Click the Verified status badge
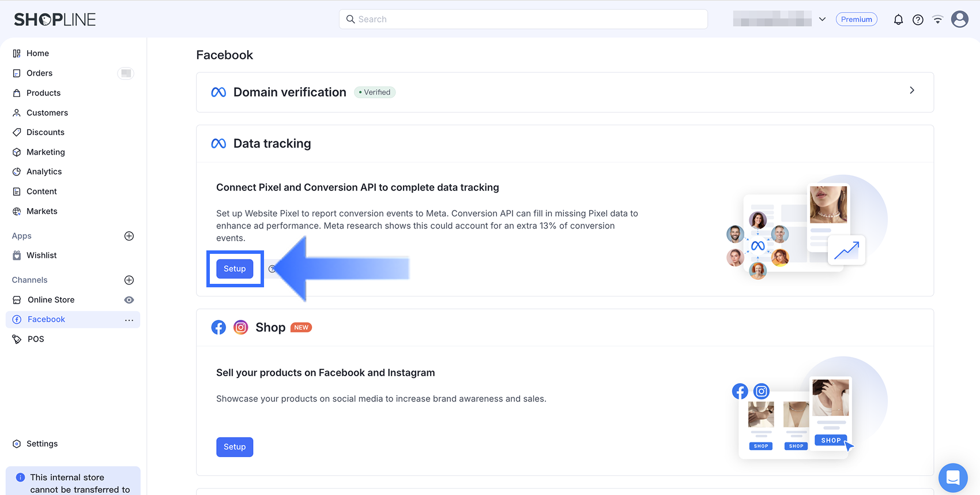This screenshot has height=495, width=980. (375, 92)
